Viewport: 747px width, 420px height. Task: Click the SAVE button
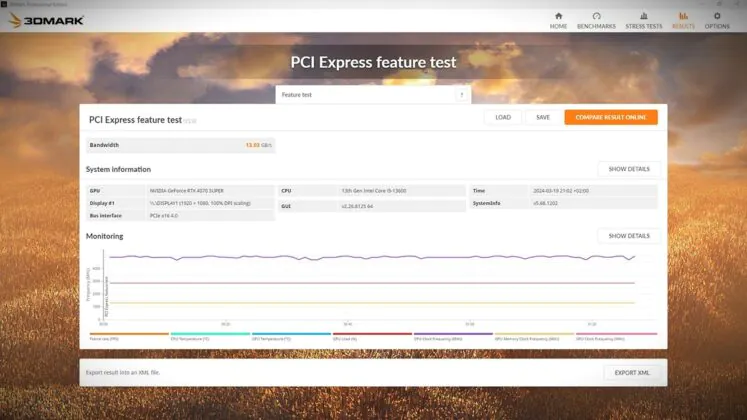click(x=543, y=117)
